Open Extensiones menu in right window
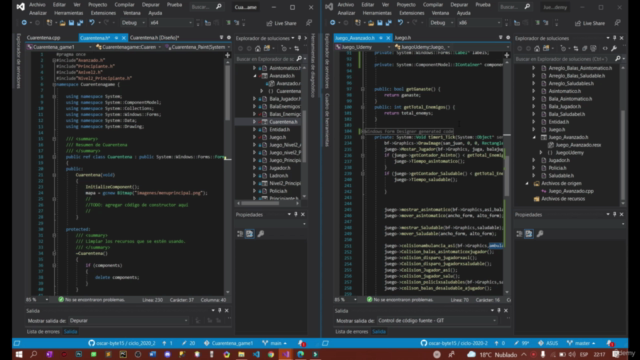The width and height of the screenshot is (640, 360). click(412, 13)
